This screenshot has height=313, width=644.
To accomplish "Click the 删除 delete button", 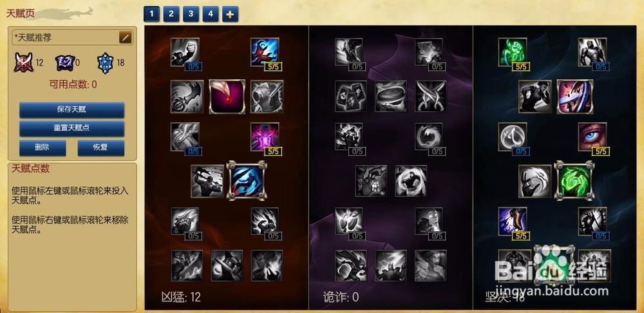I will 43,147.
